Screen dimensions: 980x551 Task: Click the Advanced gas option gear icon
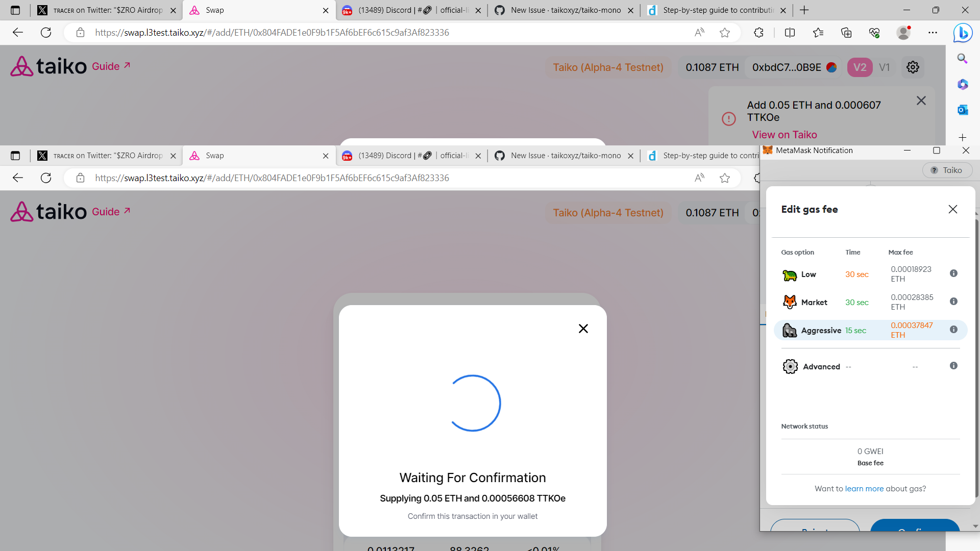[x=790, y=366]
